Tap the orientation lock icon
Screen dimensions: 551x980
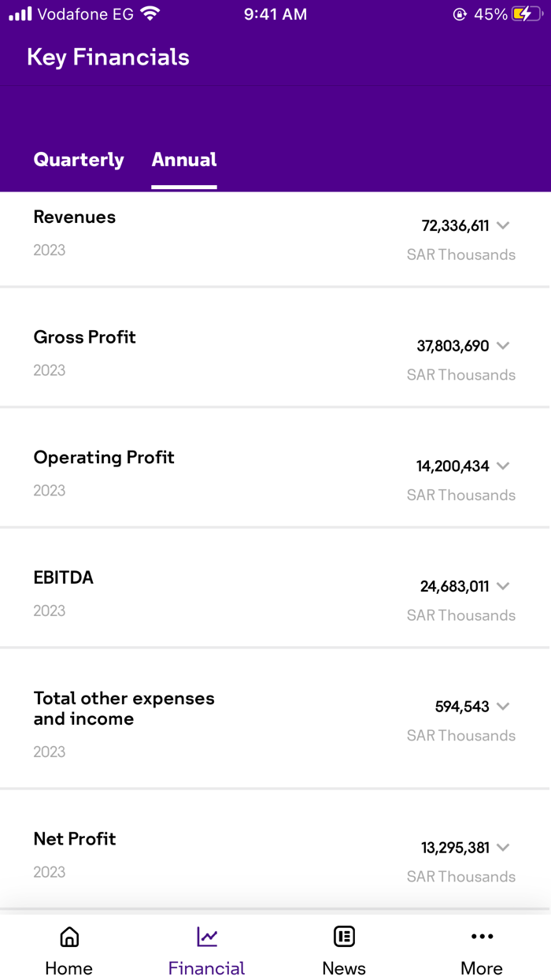pos(458,13)
